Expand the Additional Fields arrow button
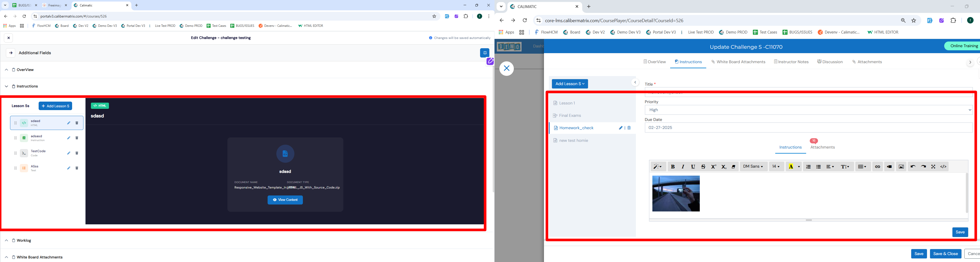980x262 pixels. point(11,53)
